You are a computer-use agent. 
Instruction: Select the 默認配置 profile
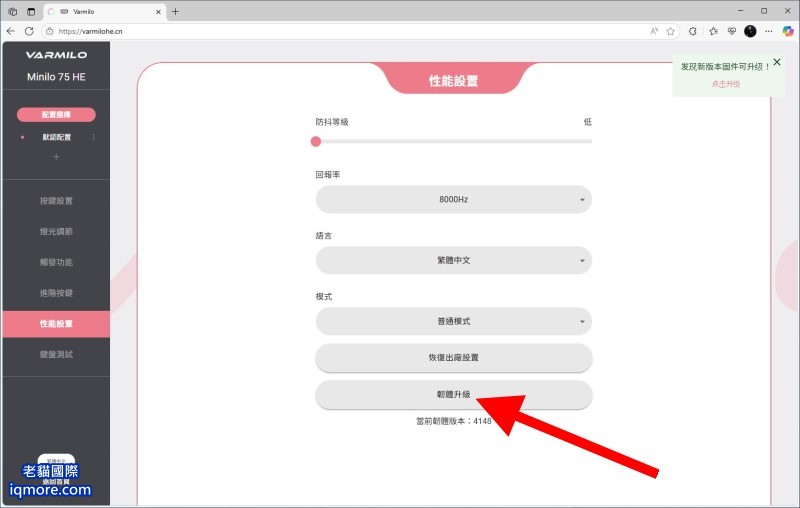click(57, 137)
